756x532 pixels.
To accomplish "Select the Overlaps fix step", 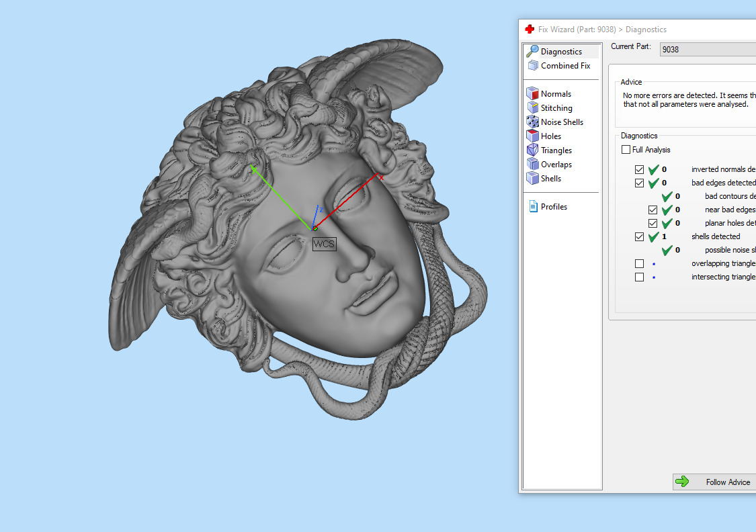I will [x=549, y=164].
